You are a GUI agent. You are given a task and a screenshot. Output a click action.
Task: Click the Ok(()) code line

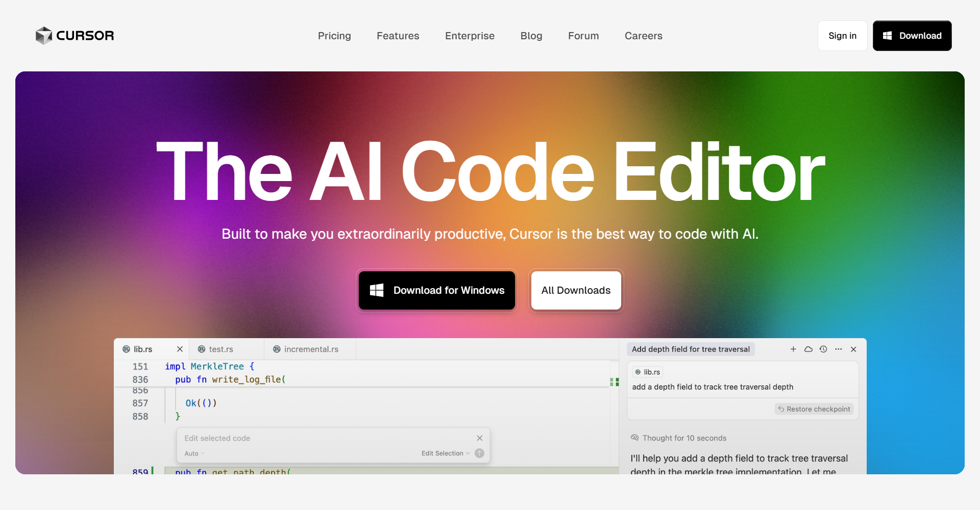[201, 403]
